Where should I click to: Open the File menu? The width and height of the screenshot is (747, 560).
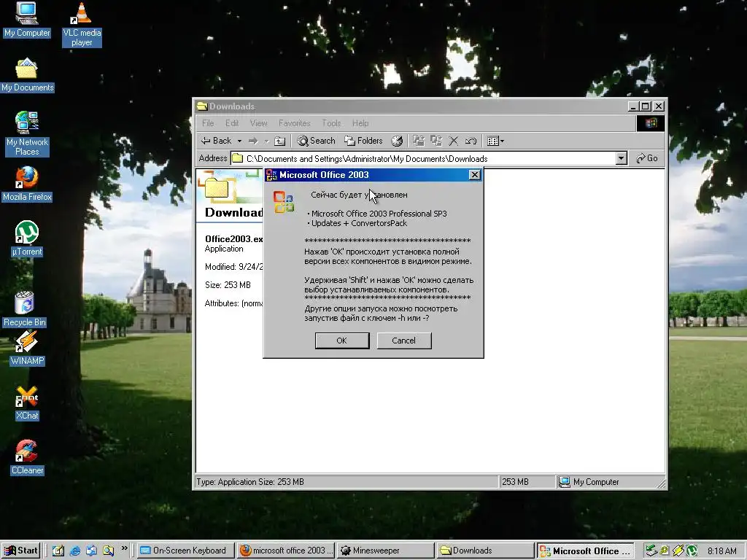[x=208, y=123]
